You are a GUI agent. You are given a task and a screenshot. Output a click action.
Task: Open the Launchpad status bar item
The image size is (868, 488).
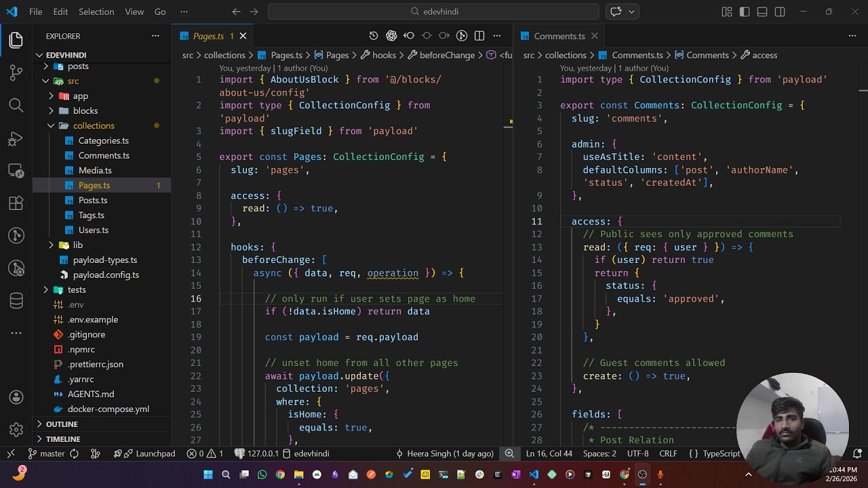coord(144,453)
